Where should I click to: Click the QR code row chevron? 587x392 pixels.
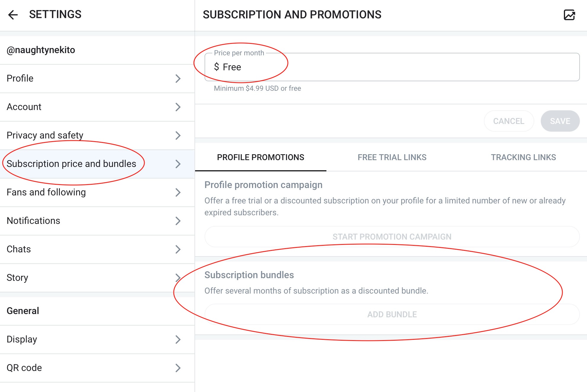[x=178, y=368]
